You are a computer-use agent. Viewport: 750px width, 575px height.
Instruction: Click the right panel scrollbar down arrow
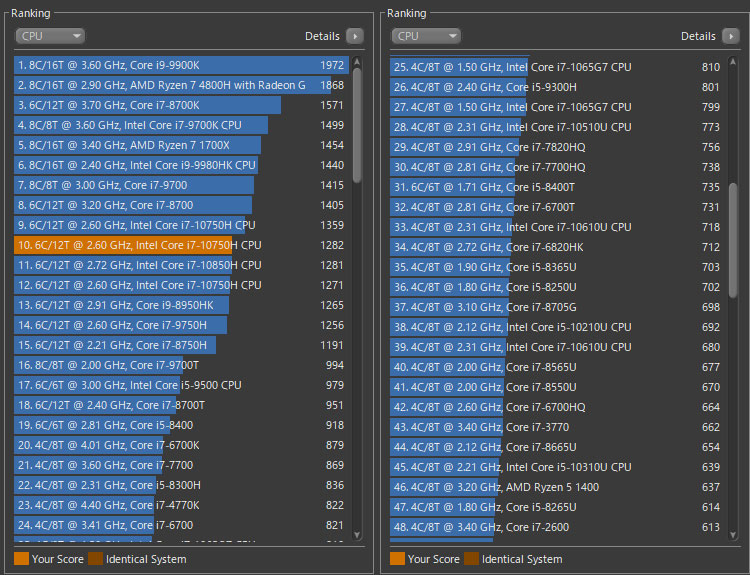pos(733,535)
